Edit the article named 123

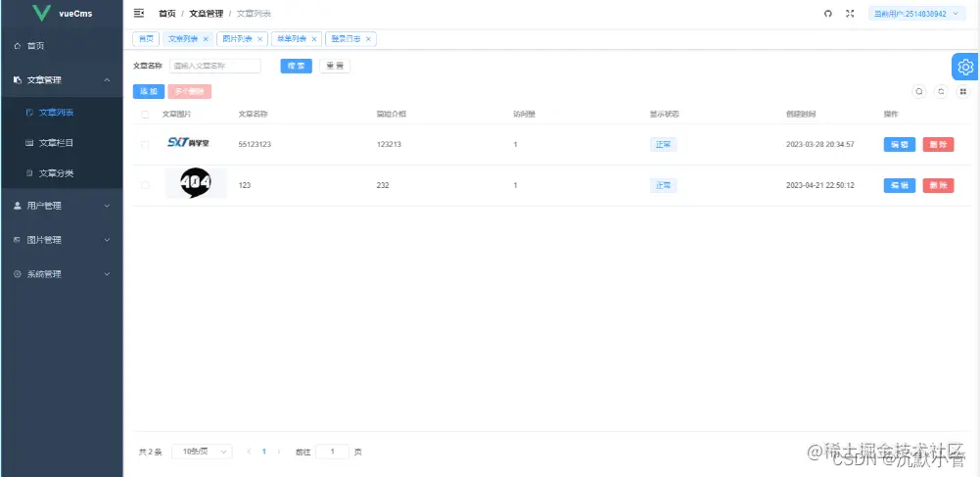point(900,186)
